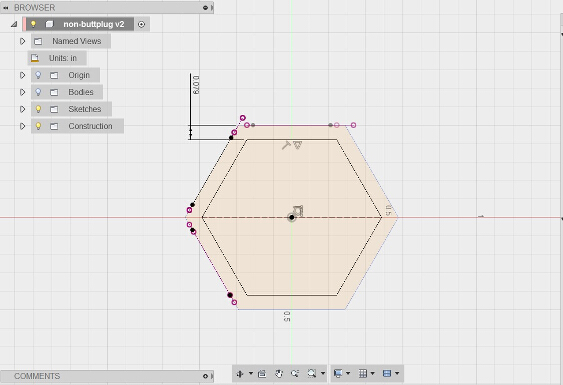
Task: Open the Zoom Window dropdown arrow
Action: click(x=322, y=374)
